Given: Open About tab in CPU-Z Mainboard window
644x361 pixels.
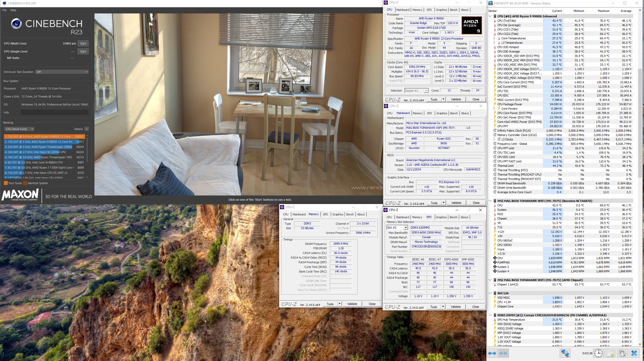Looking at the screenshot, I should click(465, 113).
